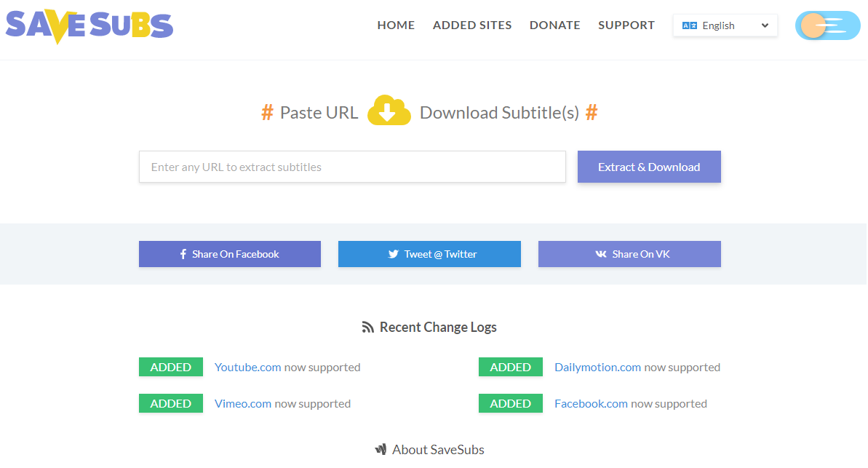Image resolution: width=868 pixels, height=468 pixels.
Task: Click the Twitter bird icon
Action: coord(393,254)
